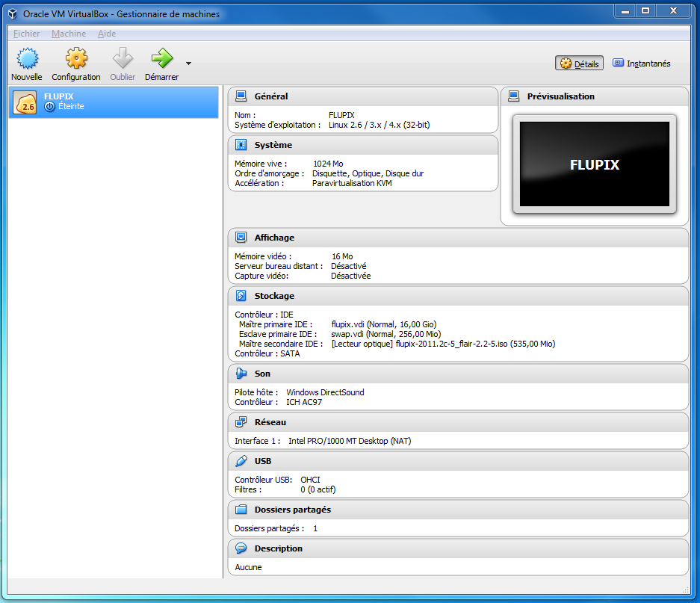Click the Affichage section display icon
This screenshot has height=603, width=700.
[x=241, y=237]
